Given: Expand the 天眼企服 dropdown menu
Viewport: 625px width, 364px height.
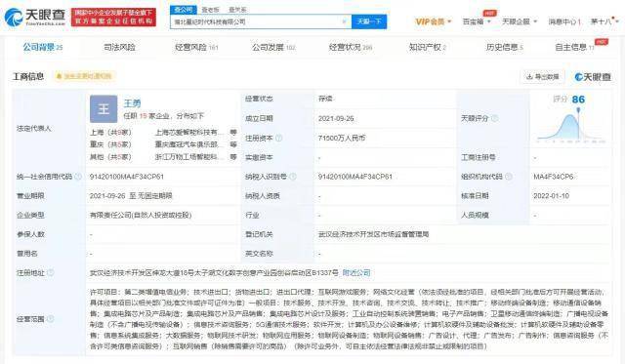Looking at the screenshot, I should tap(520, 21).
